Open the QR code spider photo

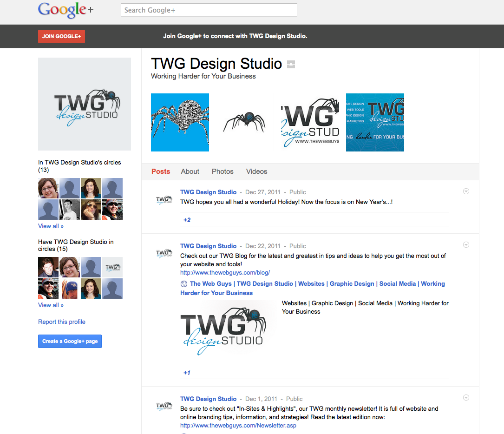tap(180, 123)
